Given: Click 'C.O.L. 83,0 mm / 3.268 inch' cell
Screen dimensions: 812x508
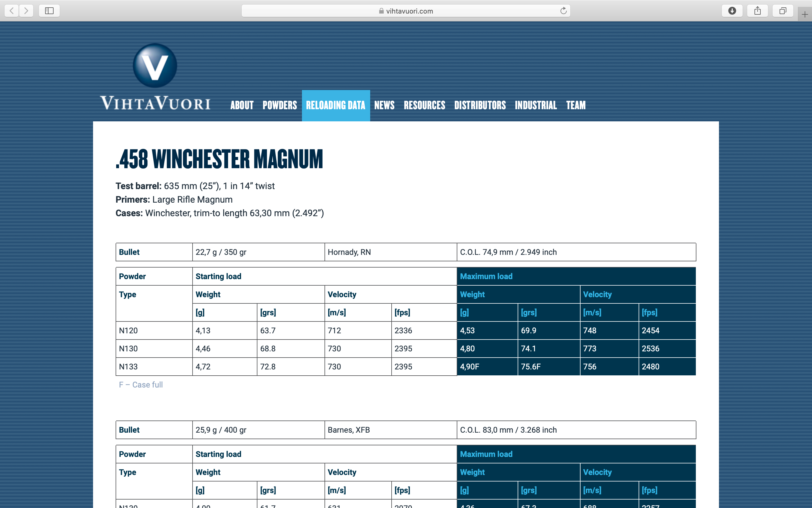Looking at the screenshot, I should (x=576, y=430).
